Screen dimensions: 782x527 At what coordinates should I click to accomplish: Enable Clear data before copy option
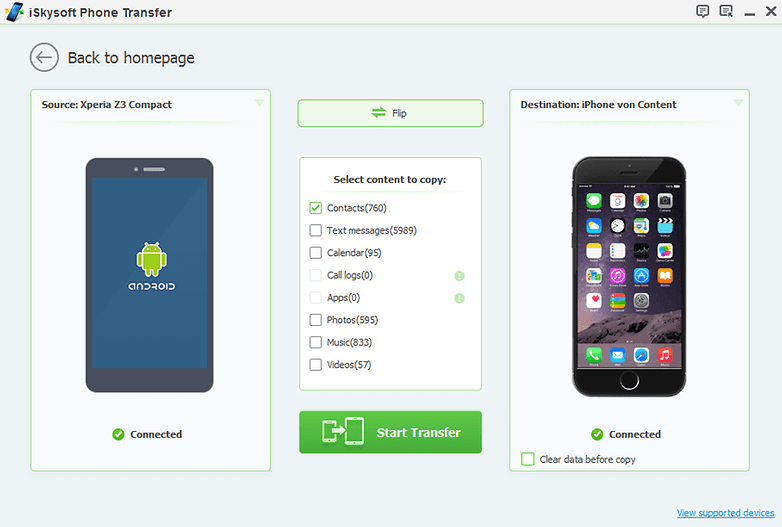528,459
